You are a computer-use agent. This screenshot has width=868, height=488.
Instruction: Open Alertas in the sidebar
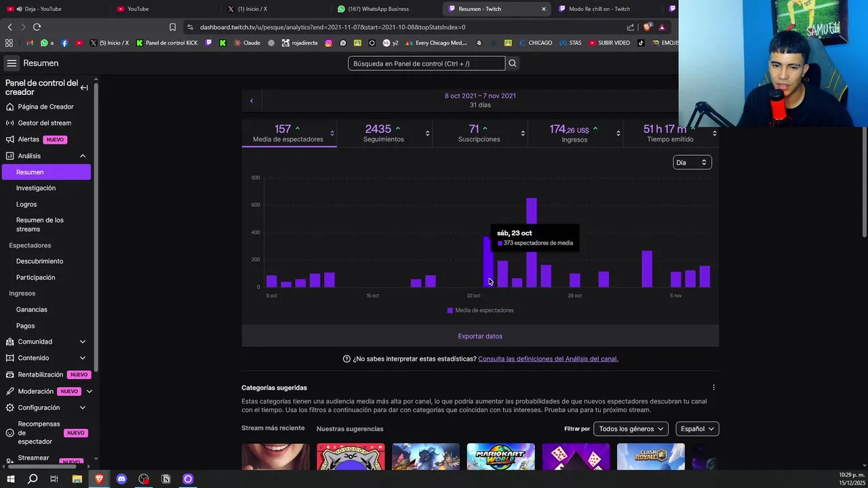tap(28, 139)
